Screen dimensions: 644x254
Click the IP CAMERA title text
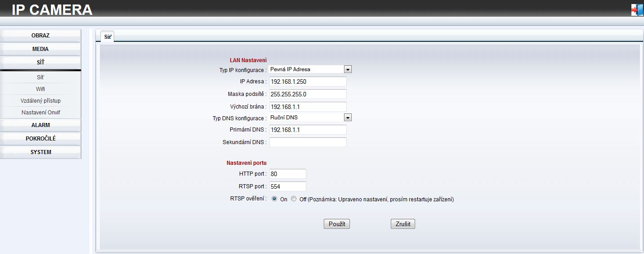[x=52, y=10]
